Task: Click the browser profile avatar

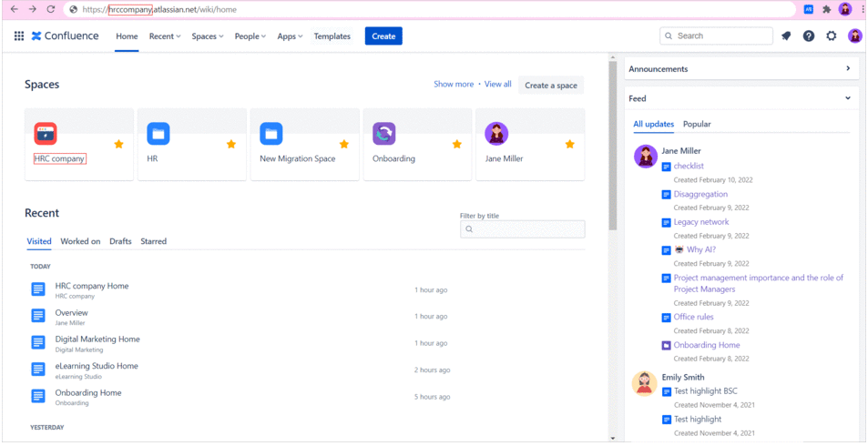Action: (844, 9)
